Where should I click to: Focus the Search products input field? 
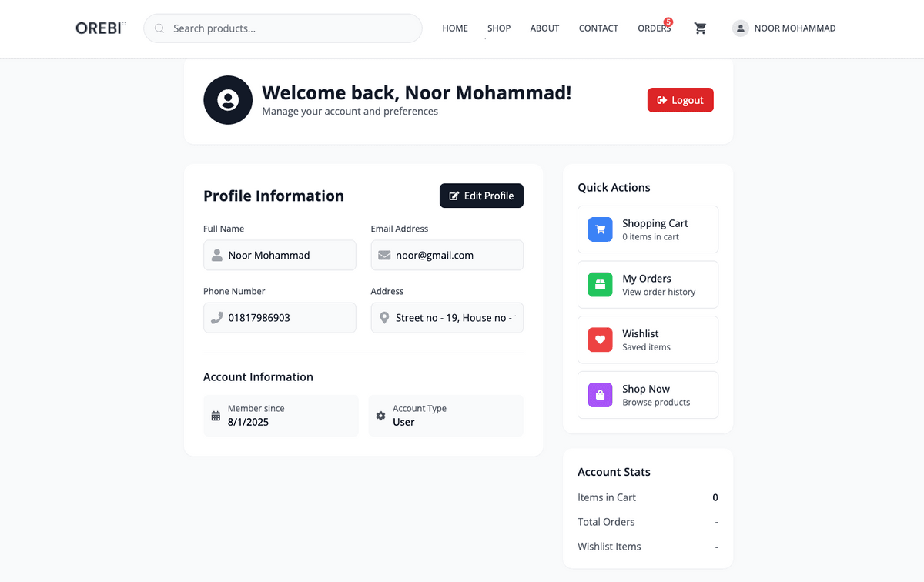283,28
